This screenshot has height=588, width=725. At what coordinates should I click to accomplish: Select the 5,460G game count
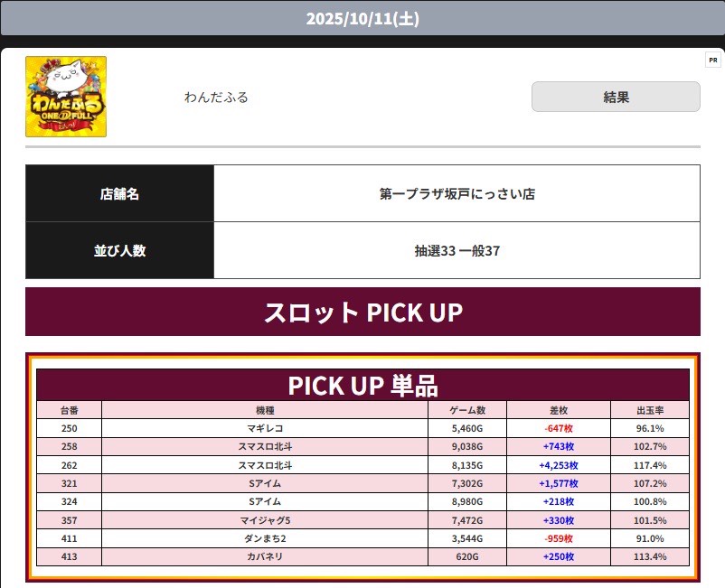(467, 428)
